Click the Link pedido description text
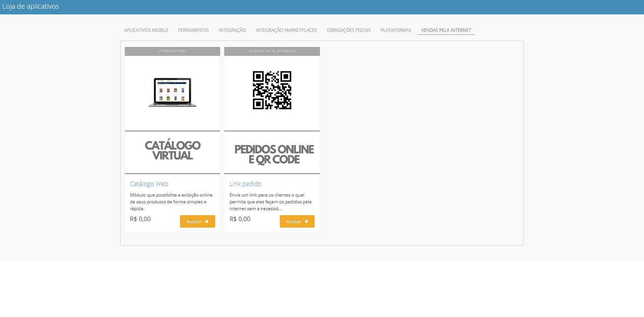 tap(270, 202)
